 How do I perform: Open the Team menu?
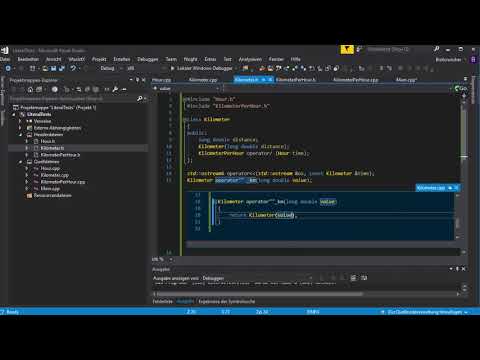pos(171,59)
